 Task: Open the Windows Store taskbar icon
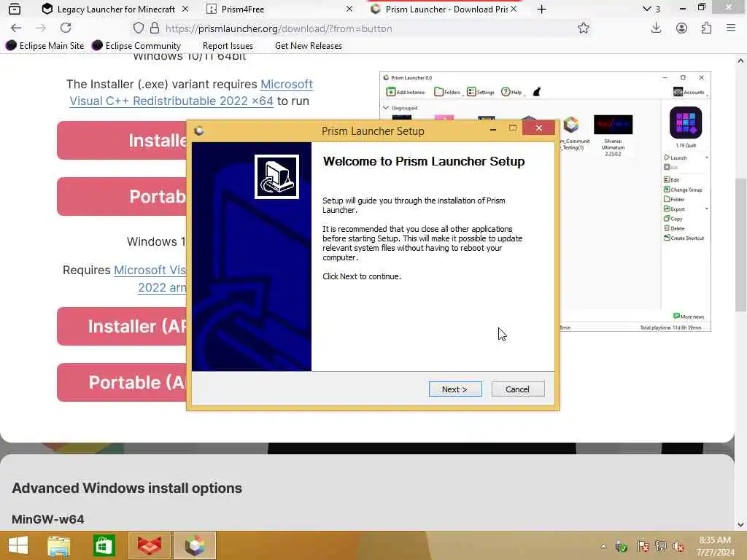104,545
